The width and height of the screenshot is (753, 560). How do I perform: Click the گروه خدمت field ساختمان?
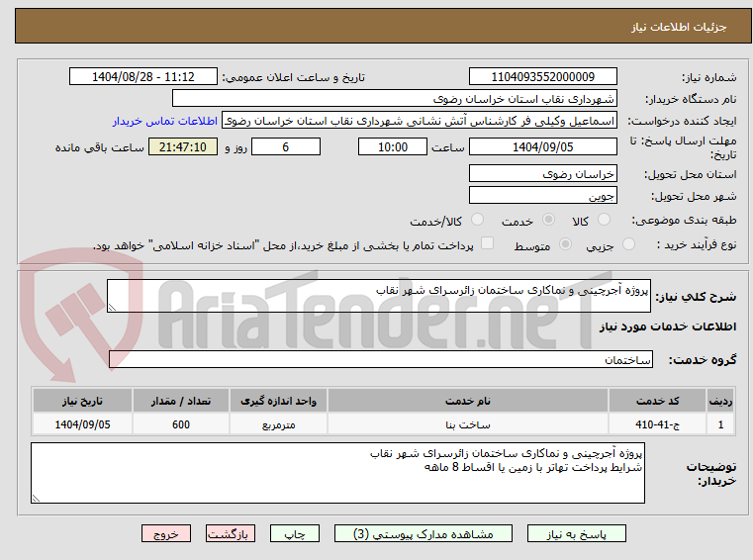[x=381, y=359]
